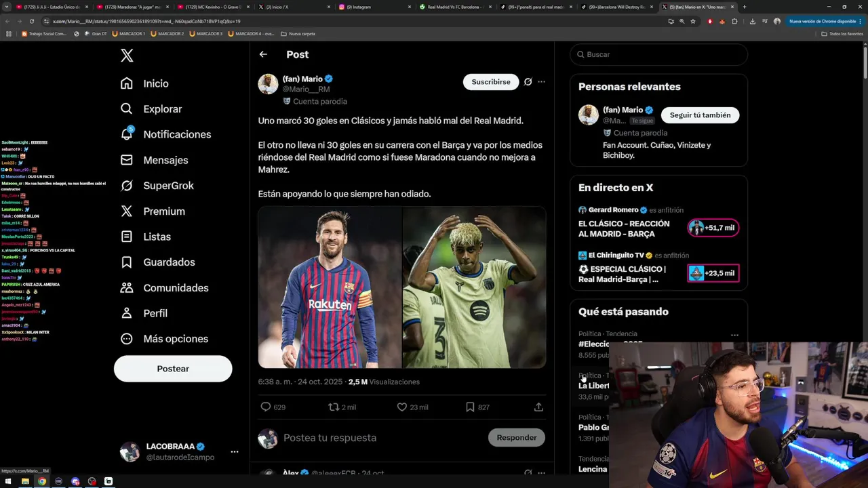868x488 pixels.
Task: Click the browser back arrow
Action: click(7, 22)
